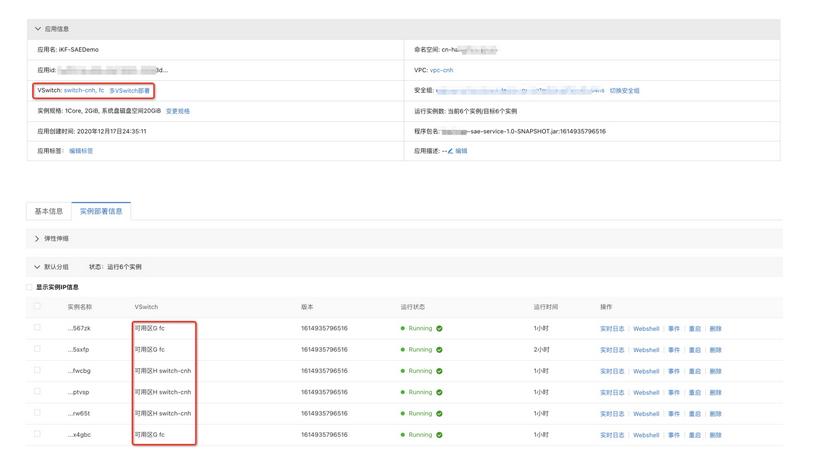The width and height of the screenshot is (814, 461).
Task: Click the green check icon for instance 567zk
Action: pos(439,329)
